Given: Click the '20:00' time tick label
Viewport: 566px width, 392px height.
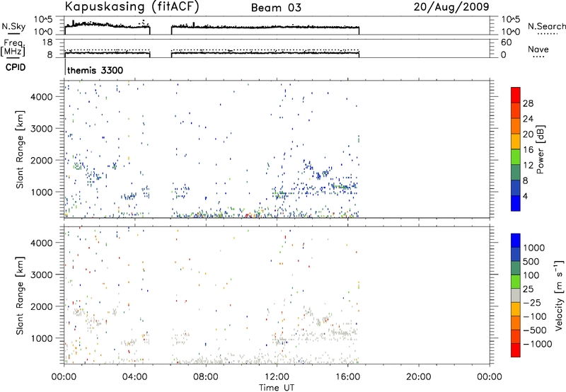Looking at the screenshot, I should click(419, 377).
